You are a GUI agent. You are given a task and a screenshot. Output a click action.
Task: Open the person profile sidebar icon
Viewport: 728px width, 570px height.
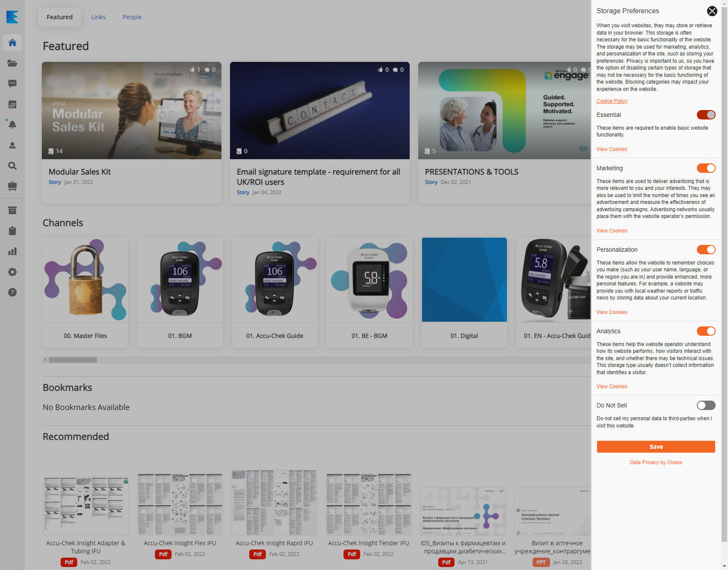[x=12, y=145]
